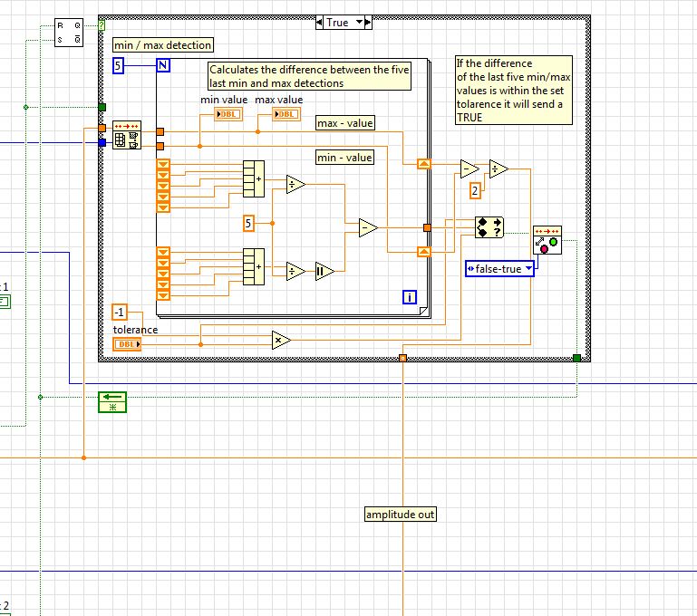Viewport: 697px width, 616px height.
Task: Open case selector True dropdown arrow
Action: pos(360,22)
